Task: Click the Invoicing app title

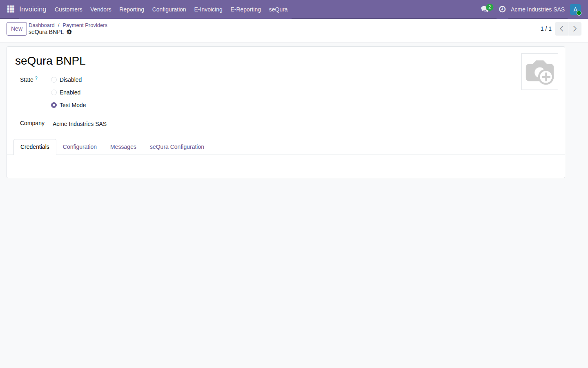Action: pyautogui.click(x=33, y=9)
